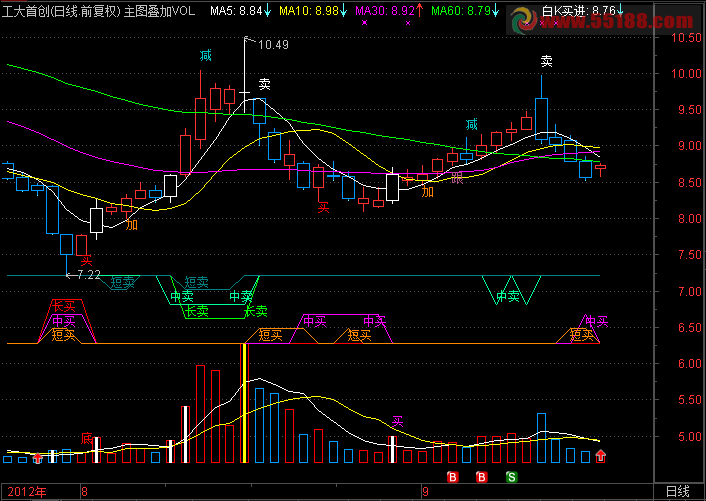
Task: Click the 7.22 low price annotation
Action: tap(88, 275)
